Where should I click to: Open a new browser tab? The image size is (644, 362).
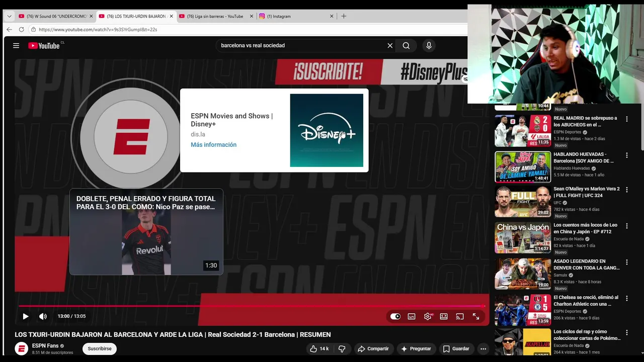[x=344, y=16]
